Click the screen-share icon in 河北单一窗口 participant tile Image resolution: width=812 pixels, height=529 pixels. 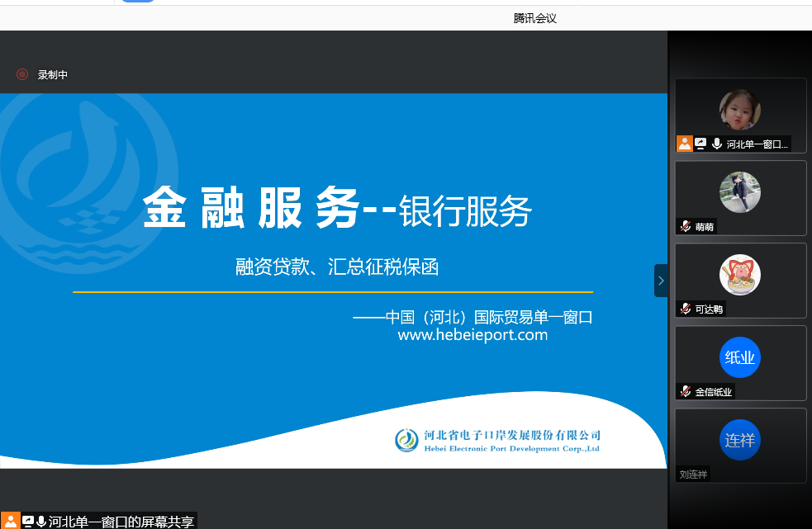click(x=700, y=144)
